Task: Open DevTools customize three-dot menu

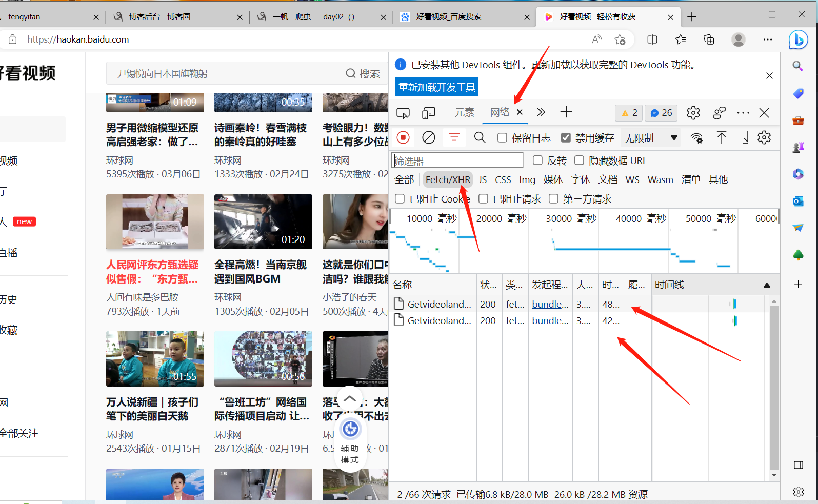Action: pos(743,113)
